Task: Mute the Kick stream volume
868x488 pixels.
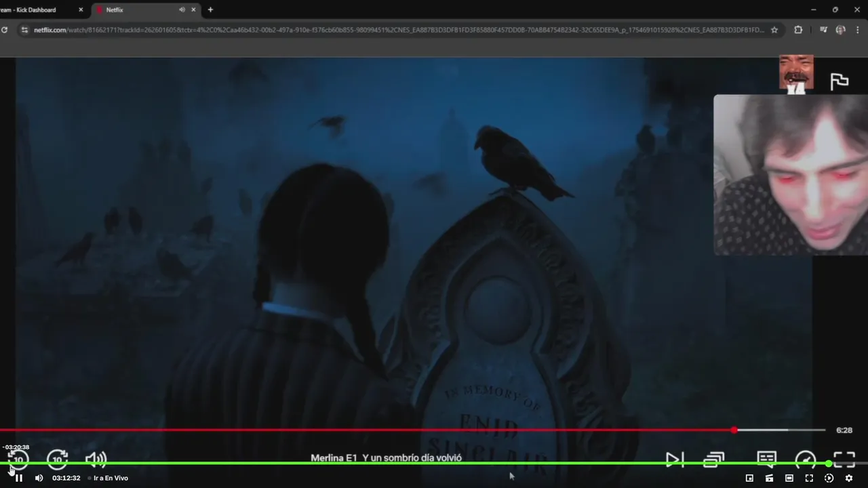Action: point(39,478)
